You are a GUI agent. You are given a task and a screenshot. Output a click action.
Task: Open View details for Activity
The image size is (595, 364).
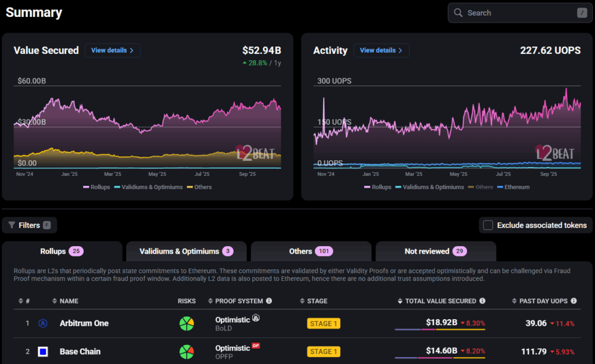coord(381,51)
